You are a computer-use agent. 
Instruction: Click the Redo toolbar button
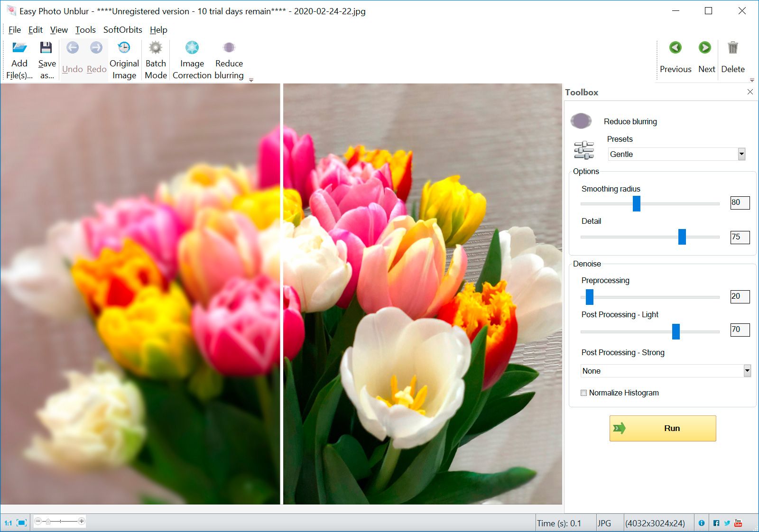[96, 57]
